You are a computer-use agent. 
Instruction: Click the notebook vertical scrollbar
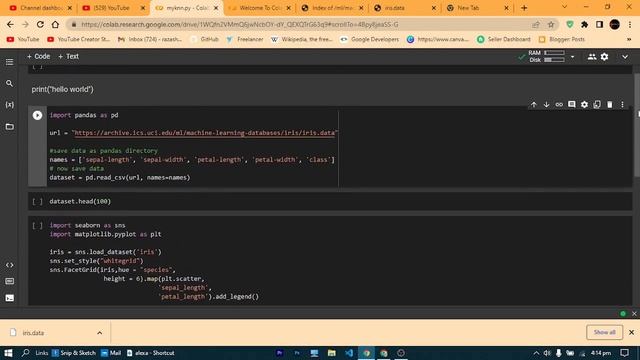(636, 126)
